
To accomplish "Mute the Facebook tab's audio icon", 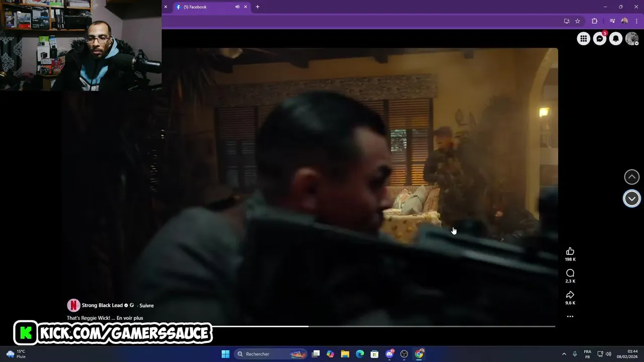I will pos(237,7).
